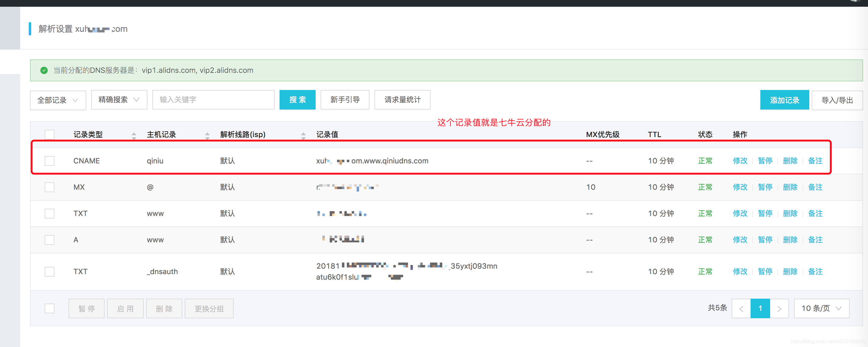This screenshot has height=347, width=868.
Task: Open the 10 条/页 page size dropdown
Action: click(821, 308)
